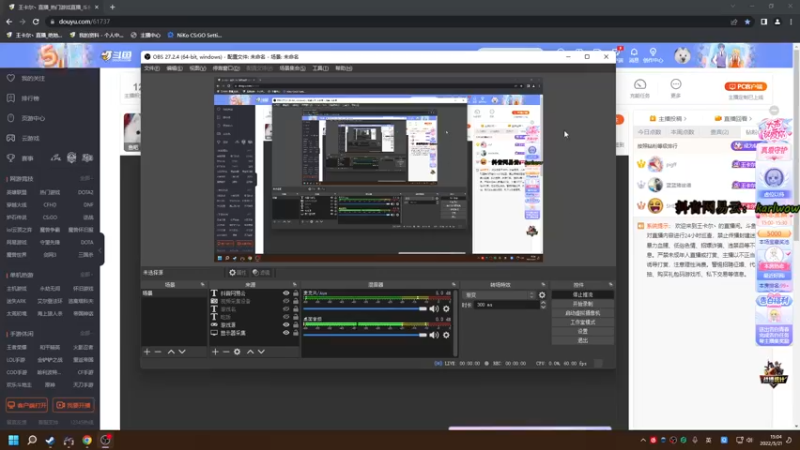Collapse the Douyu left sidebar handle

pos(101,250)
